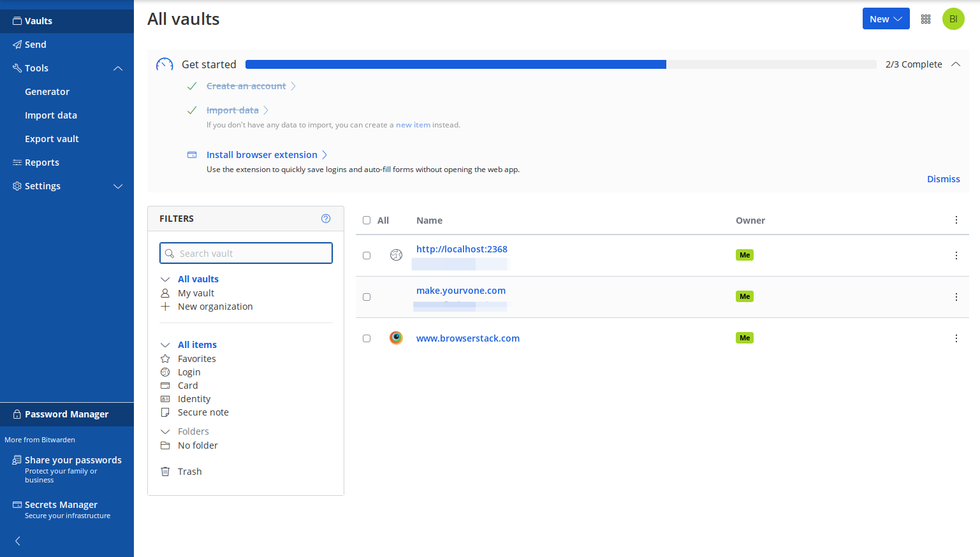Collapse the All vaults filter chevron
The width and height of the screenshot is (980, 557).
coord(165,279)
